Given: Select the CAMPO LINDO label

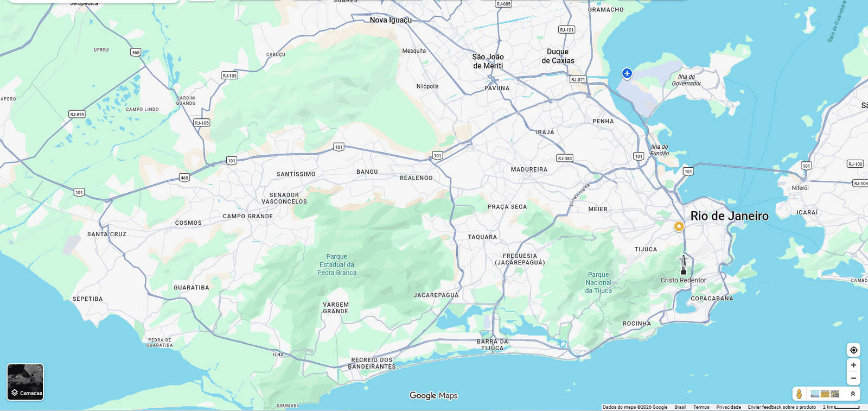Looking at the screenshot, I should point(143,109).
